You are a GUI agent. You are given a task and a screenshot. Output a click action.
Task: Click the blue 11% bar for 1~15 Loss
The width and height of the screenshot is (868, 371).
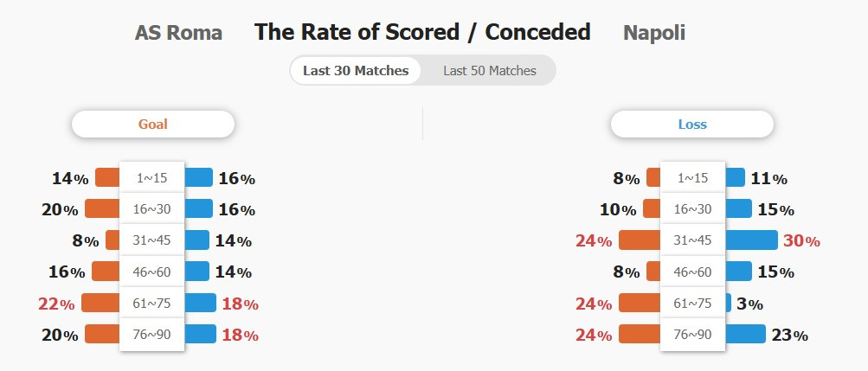[x=735, y=177]
